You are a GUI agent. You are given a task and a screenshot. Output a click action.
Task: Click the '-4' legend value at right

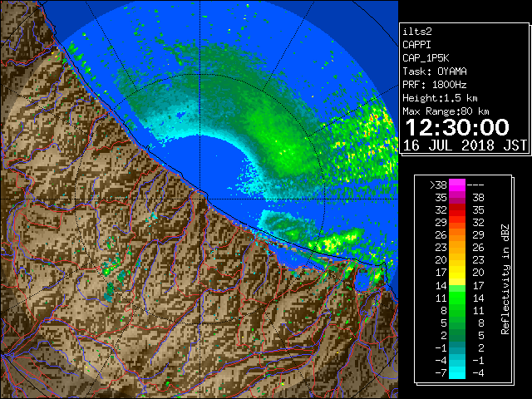(x=478, y=372)
